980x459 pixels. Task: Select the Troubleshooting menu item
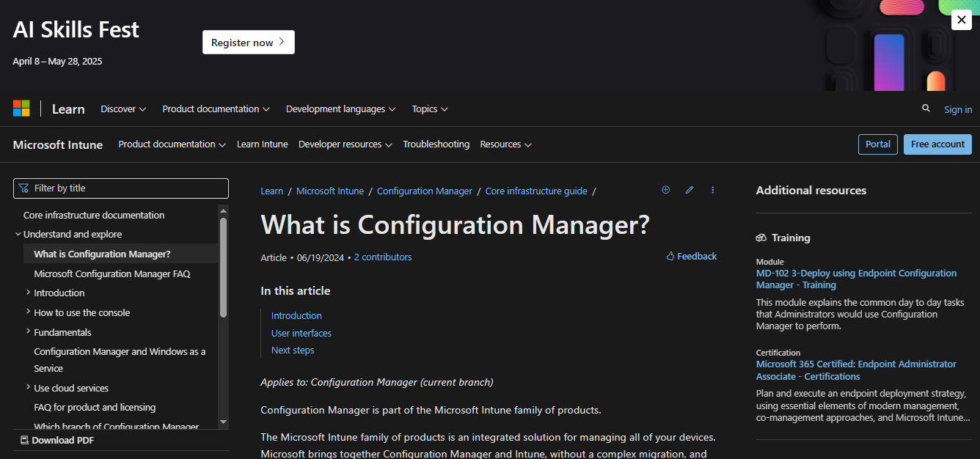[436, 144]
